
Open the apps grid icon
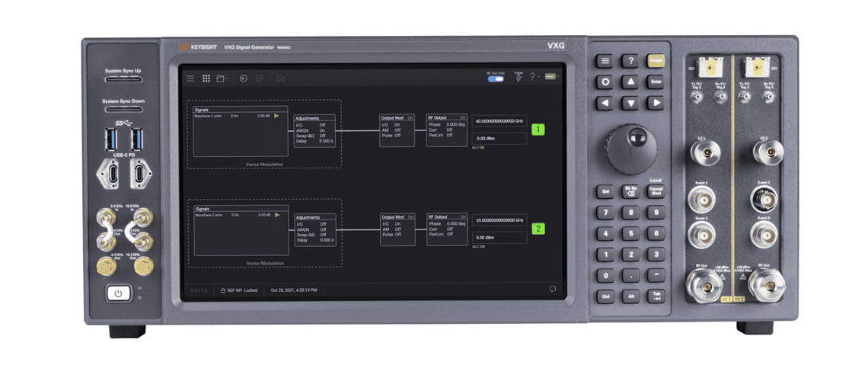point(206,78)
